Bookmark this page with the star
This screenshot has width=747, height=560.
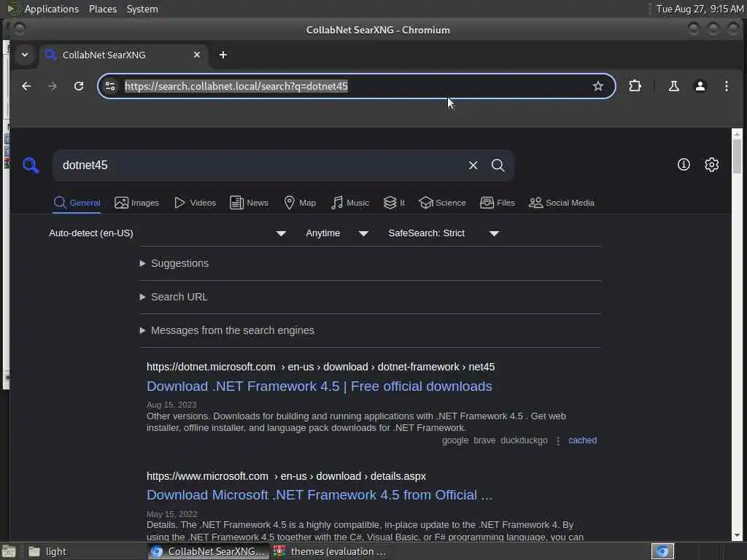click(x=598, y=86)
